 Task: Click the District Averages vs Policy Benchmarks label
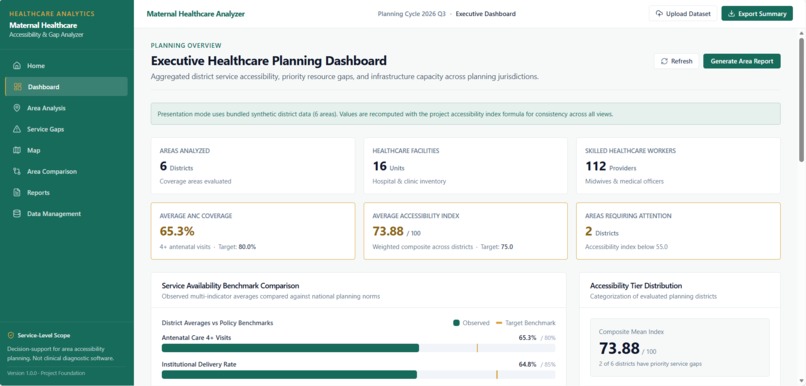pos(217,323)
